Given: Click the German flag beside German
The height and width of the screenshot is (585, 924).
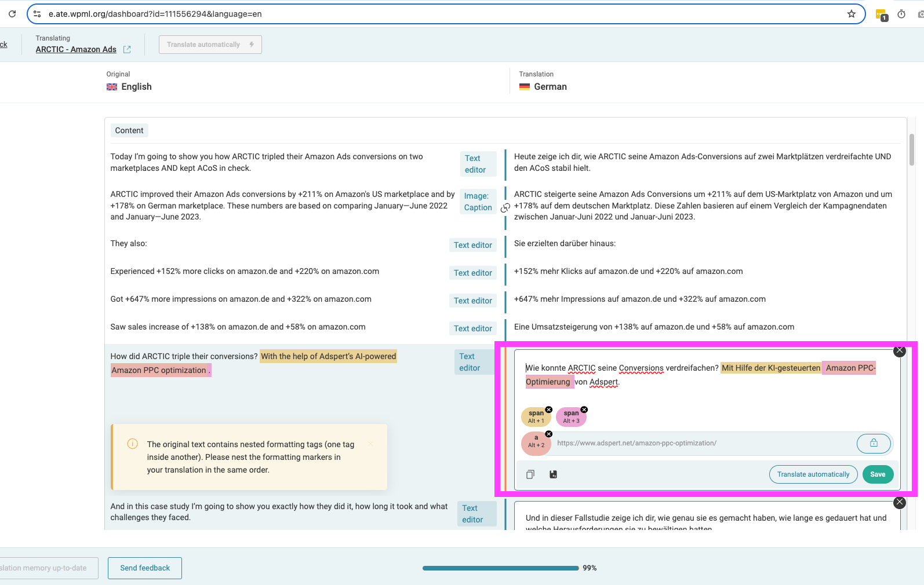Looking at the screenshot, I should [x=525, y=87].
